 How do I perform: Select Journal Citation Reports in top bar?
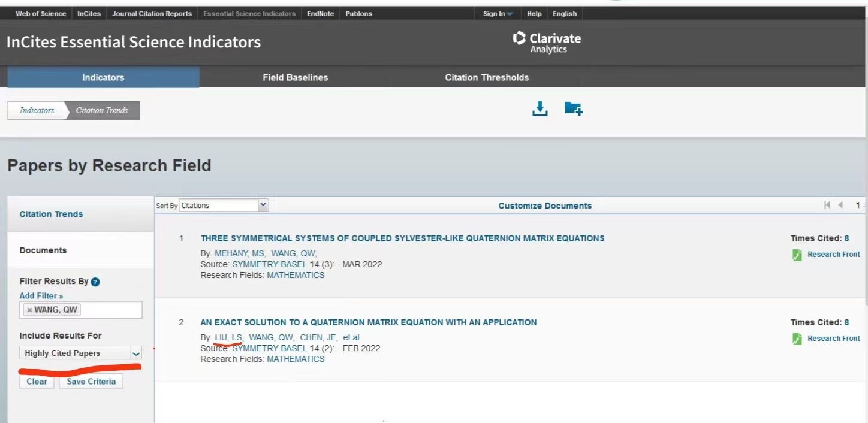(x=152, y=14)
